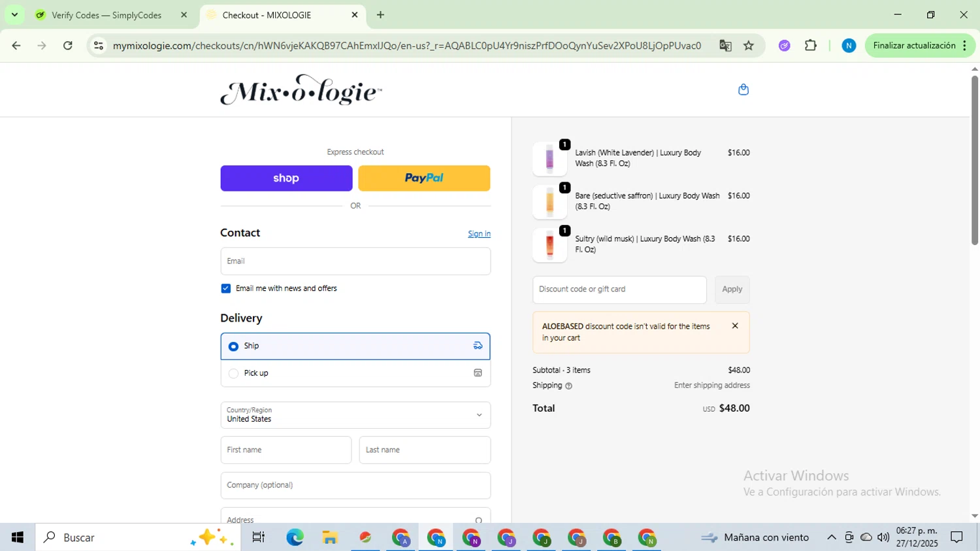
Task: Open the Chrome extensions puzzle icon
Action: pyautogui.click(x=811, y=46)
